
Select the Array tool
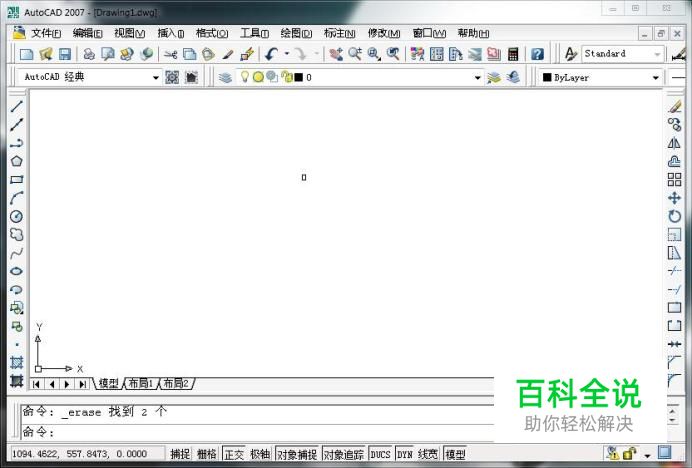tap(674, 180)
